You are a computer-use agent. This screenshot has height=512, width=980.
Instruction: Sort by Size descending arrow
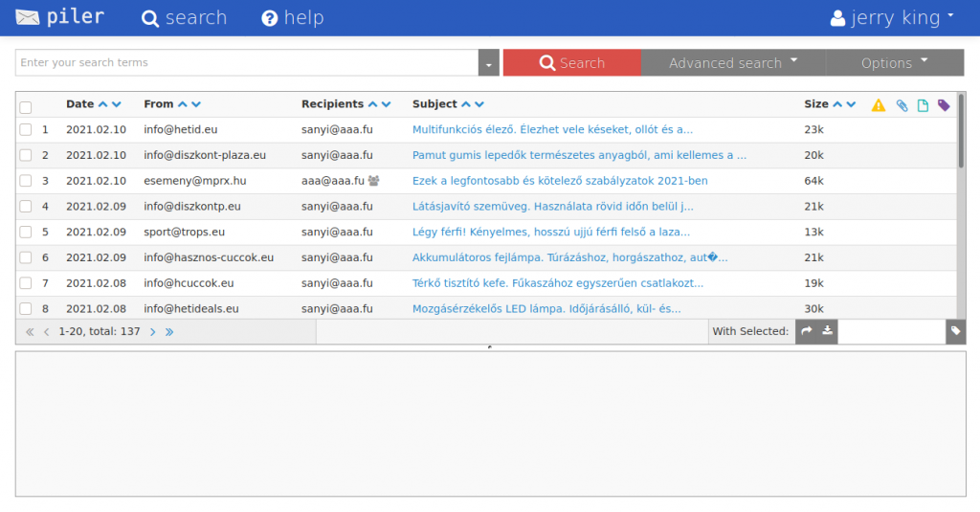[x=851, y=104]
